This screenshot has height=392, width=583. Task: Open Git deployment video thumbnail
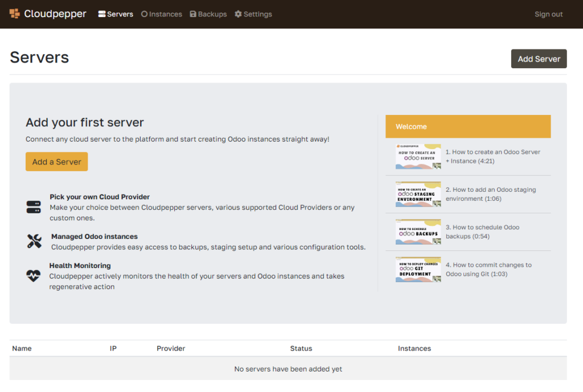(x=418, y=269)
